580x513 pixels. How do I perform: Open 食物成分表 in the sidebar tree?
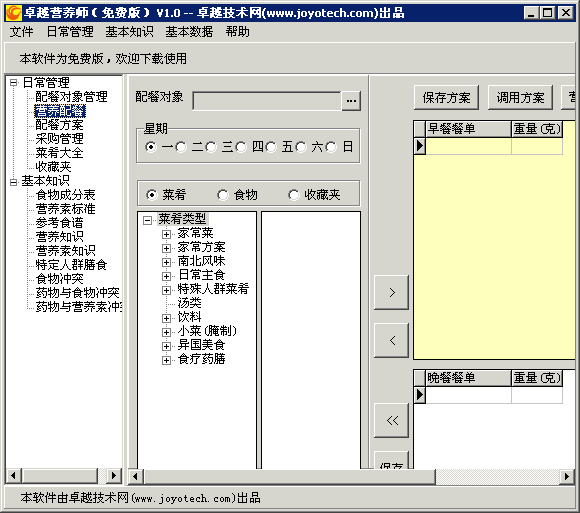click(65, 195)
